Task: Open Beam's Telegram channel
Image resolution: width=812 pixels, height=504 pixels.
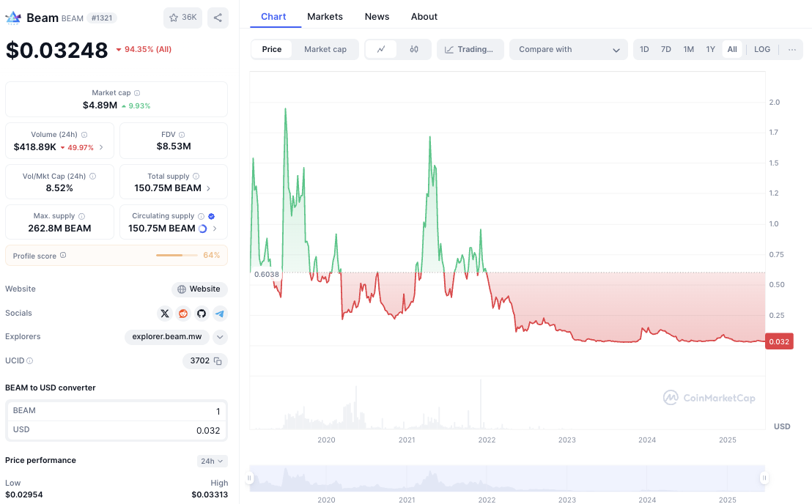Action: point(220,314)
